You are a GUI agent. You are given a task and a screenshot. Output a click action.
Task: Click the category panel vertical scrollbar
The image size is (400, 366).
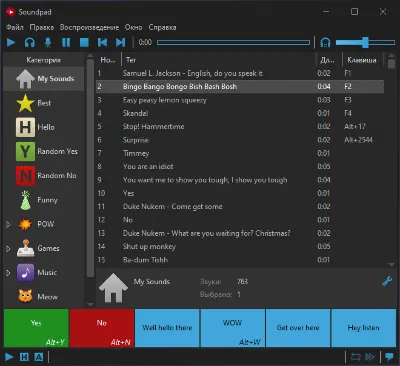click(90, 168)
